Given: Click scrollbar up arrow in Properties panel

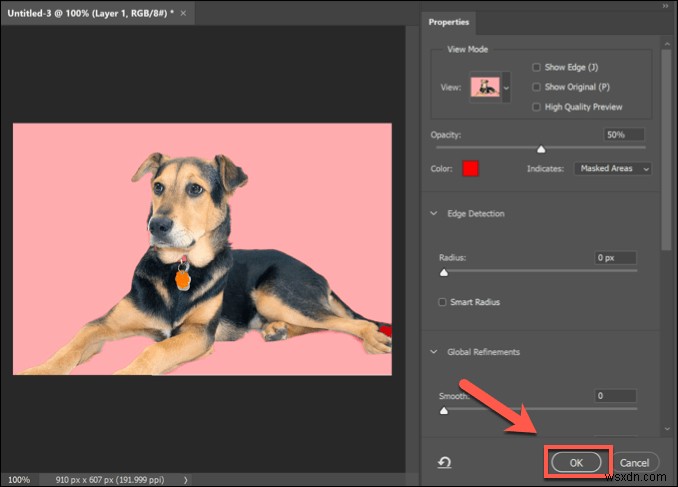Looking at the screenshot, I should [667, 44].
